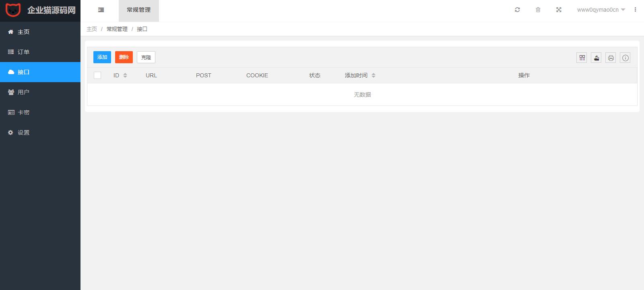Click 接口 in the breadcrumb

click(x=142, y=29)
